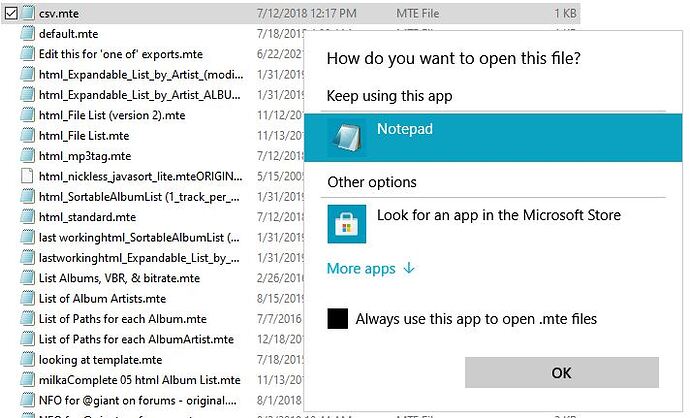
Task: Click icon of 'List Albums, VBR, & bitrate.mte'
Action: pos(28,278)
